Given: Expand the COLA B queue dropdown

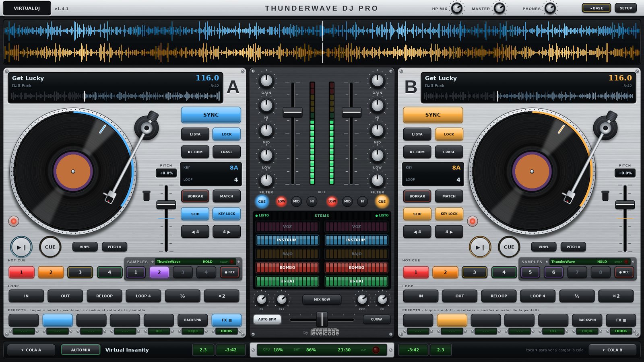Looking at the screenshot, I should (612, 350).
